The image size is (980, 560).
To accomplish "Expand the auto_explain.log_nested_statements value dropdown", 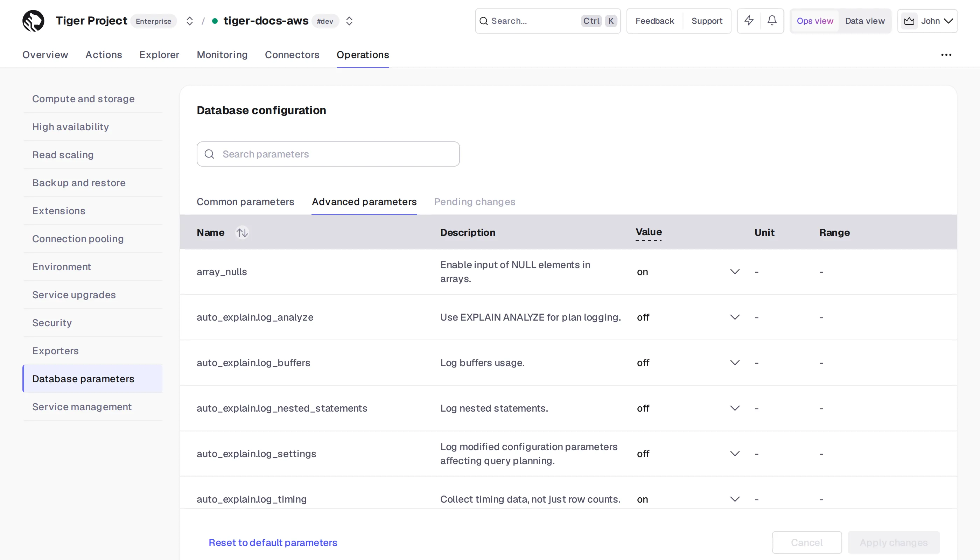I will [735, 408].
